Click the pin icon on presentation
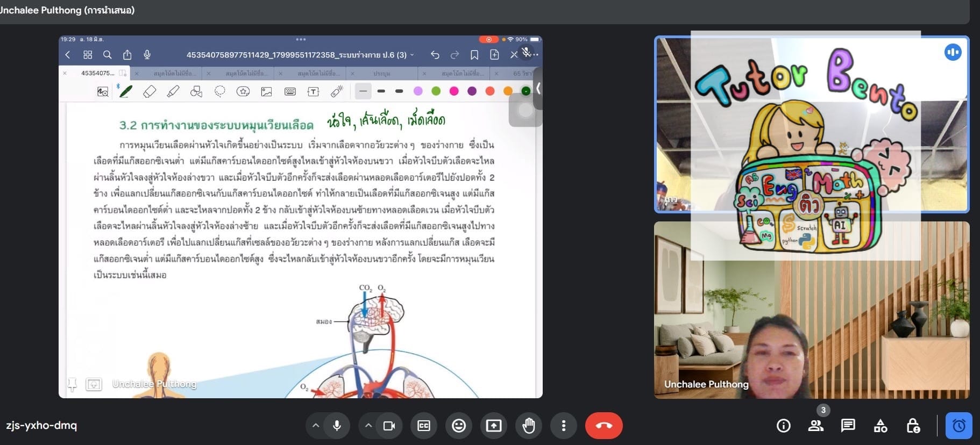This screenshot has width=980, height=445. pos(72,384)
